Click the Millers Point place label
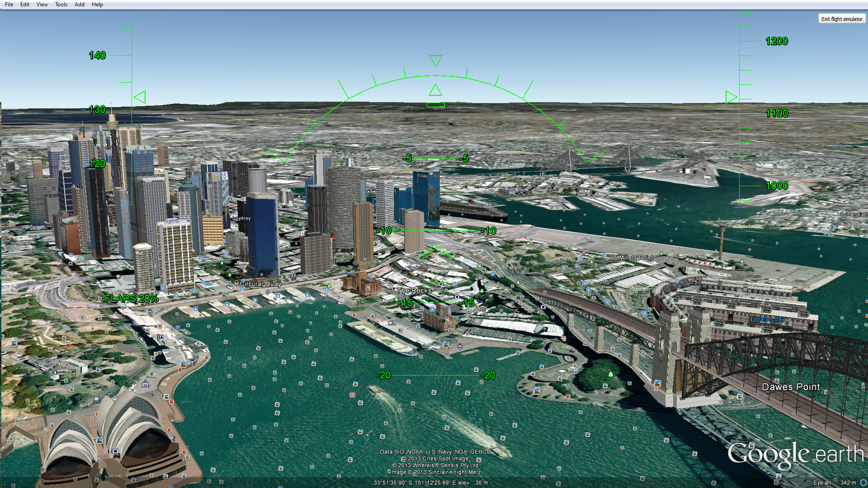This screenshot has width=868, height=488. tap(636, 258)
